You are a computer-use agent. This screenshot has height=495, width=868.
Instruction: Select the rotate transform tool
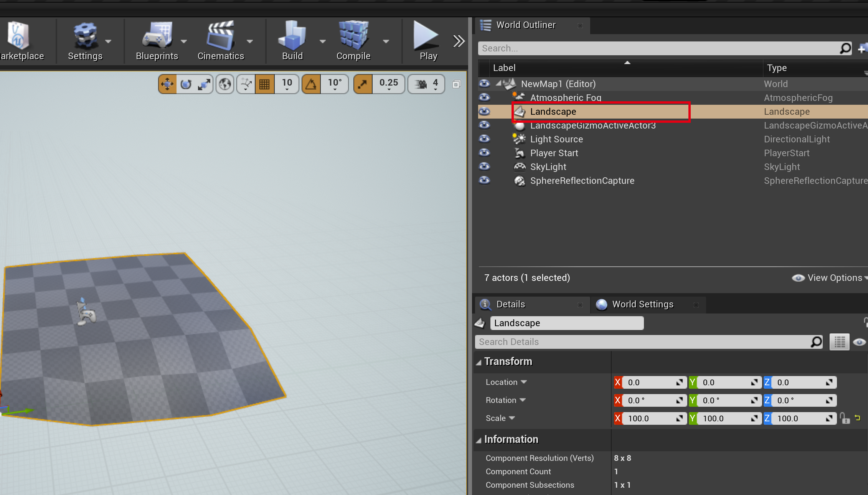tap(186, 84)
